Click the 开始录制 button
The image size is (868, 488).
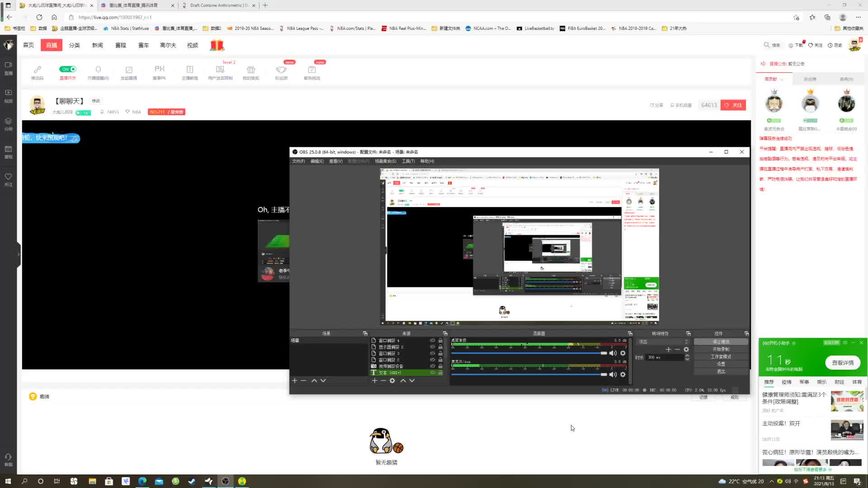pos(721,349)
